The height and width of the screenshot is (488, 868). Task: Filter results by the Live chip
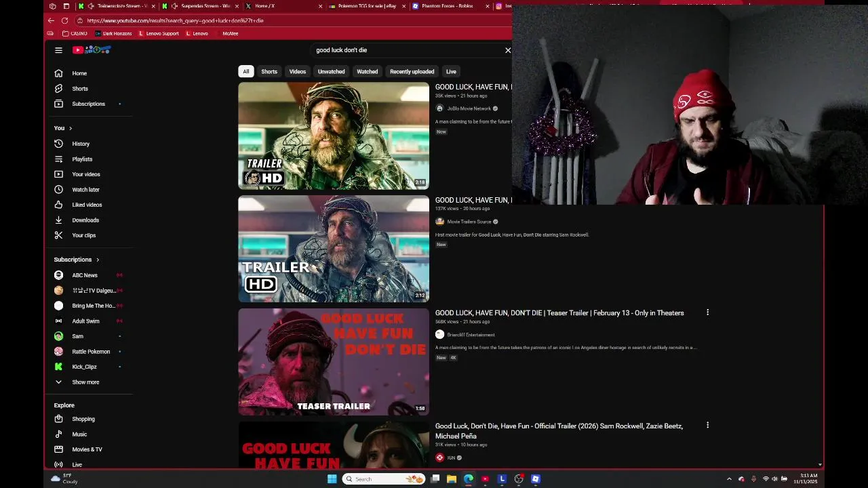pos(451,71)
